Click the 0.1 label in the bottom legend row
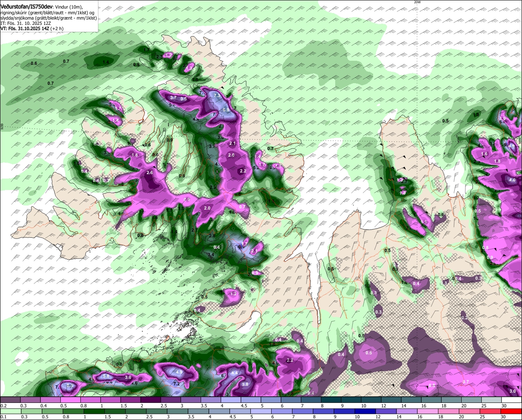This screenshot has width=522, height=420. [3, 417]
